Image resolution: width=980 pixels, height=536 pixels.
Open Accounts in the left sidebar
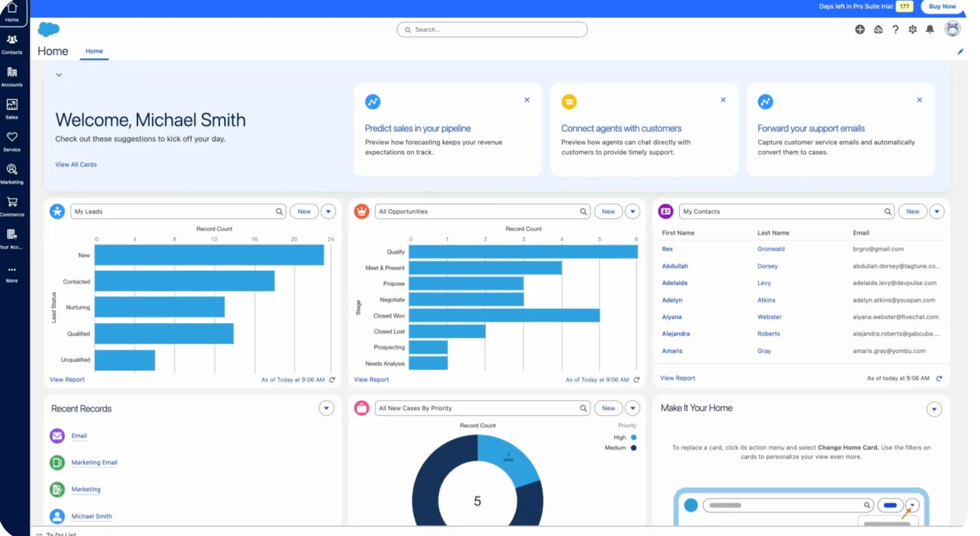[x=12, y=78]
